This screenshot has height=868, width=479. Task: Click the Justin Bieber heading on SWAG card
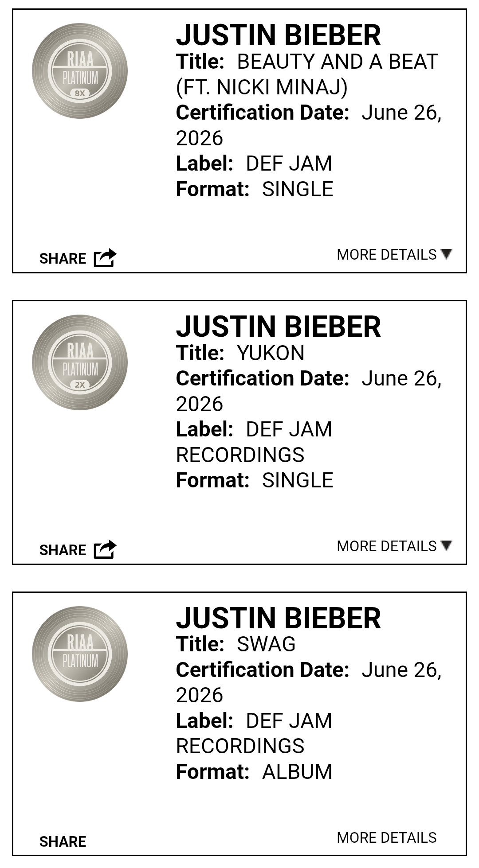coord(279,618)
